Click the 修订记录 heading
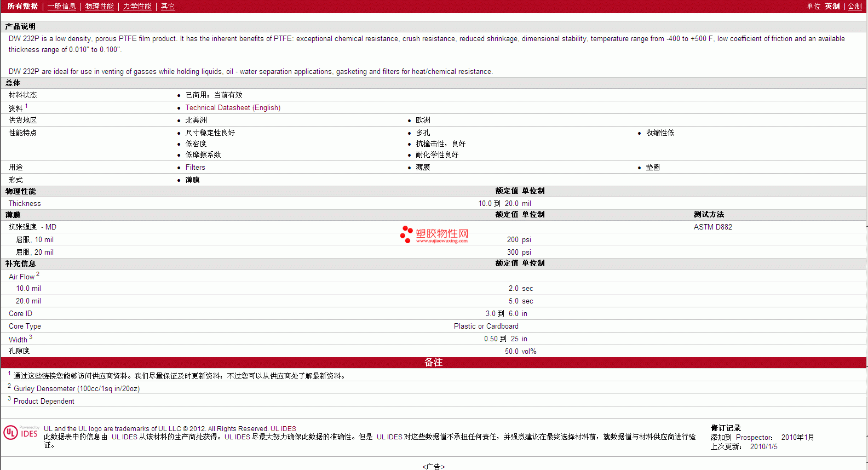Viewport: 868px width, 470px height. click(726, 428)
